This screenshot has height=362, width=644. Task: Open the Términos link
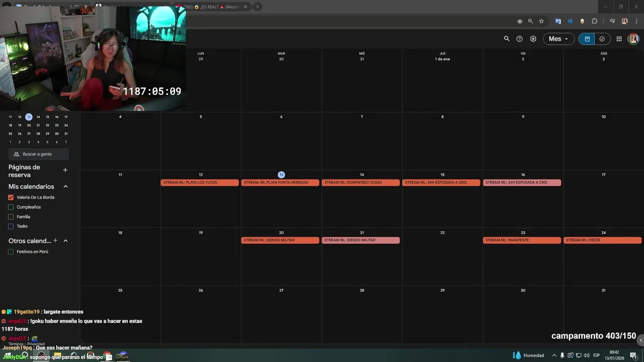tap(16, 344)
